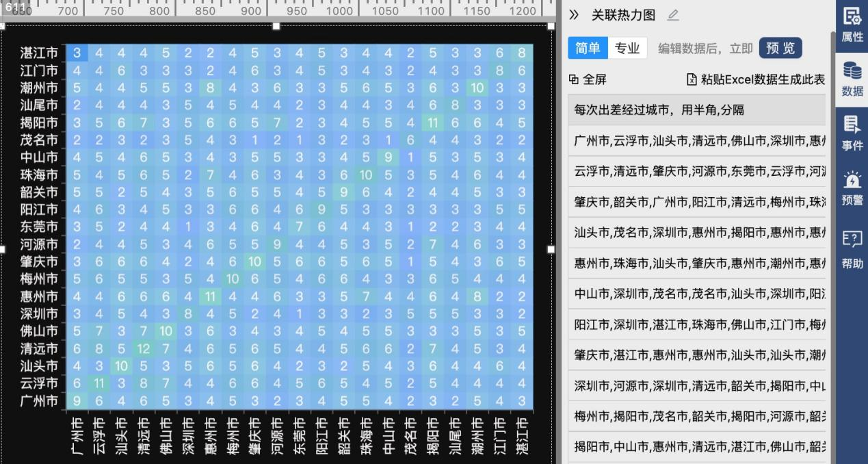Click heatmap cell 9 in 中山市 row
This screenshot has width=868, height=464.
[389, 157]
